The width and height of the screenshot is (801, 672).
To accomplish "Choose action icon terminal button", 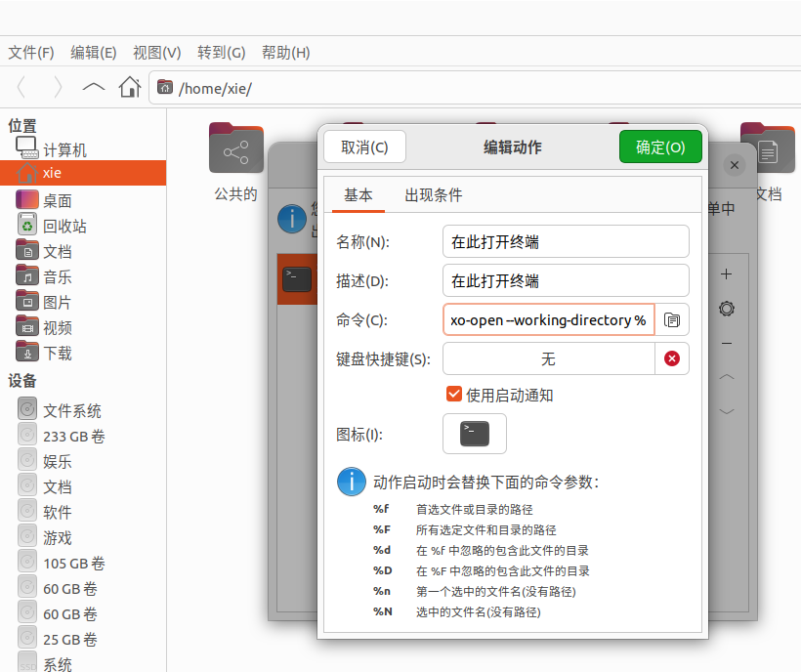I will [x=475, y=434].
